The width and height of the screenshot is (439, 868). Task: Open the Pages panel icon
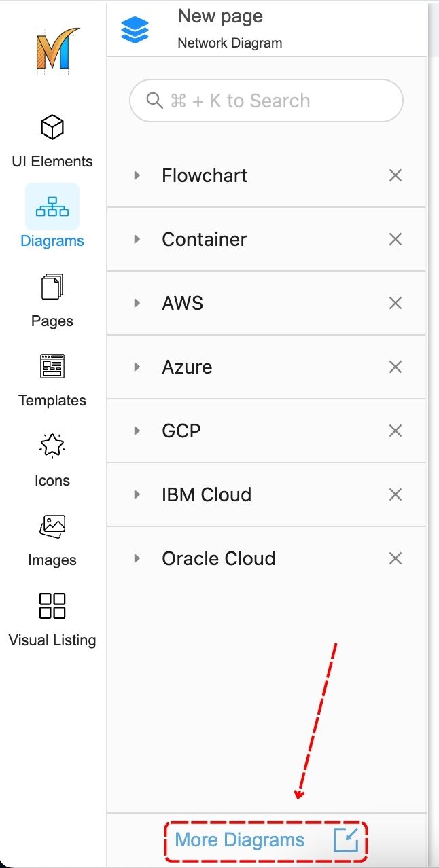point(52,287)
